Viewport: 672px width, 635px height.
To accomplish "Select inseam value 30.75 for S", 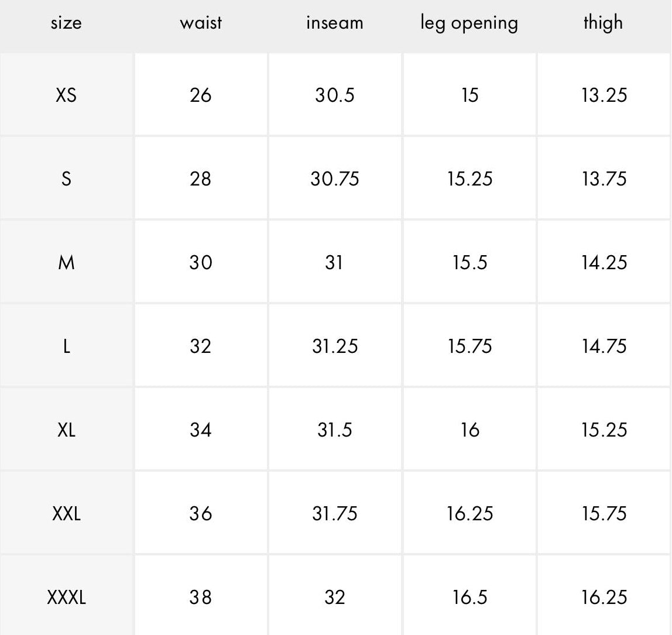I will click(x=335, y=179).
